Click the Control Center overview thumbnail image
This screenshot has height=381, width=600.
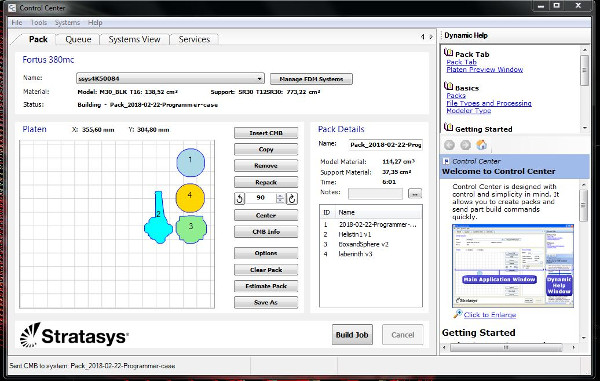pyautogui.click(x=513, y=266)
